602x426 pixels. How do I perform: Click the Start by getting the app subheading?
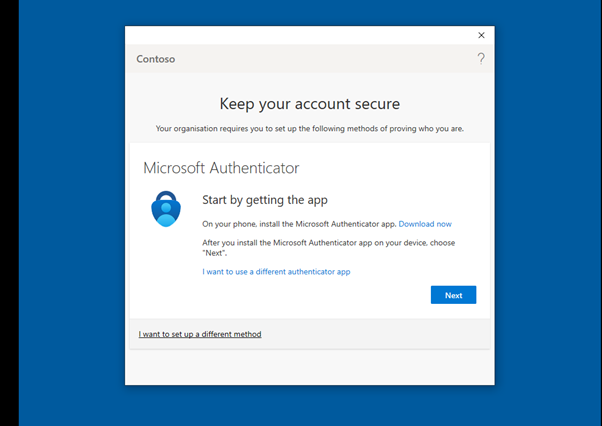(x=265, y=200)
